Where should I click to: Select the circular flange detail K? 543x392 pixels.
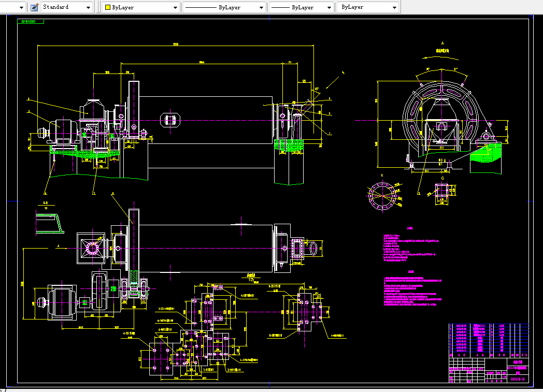click(x=382, y=196)
